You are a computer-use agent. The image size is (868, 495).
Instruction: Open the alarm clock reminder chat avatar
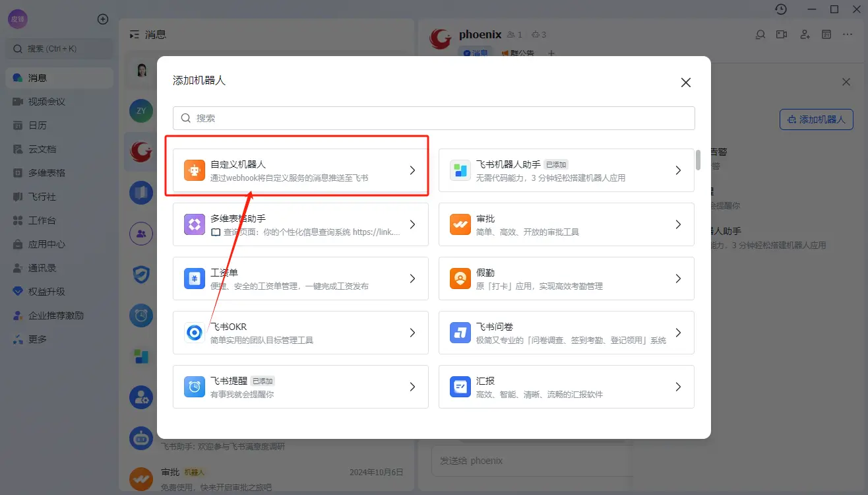click(x=141, y=315)
